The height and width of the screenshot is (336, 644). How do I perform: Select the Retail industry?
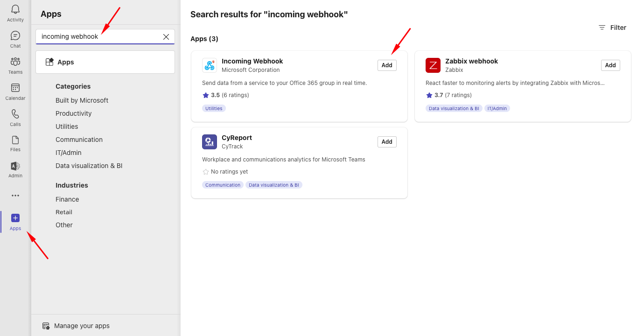coord(64,212)
